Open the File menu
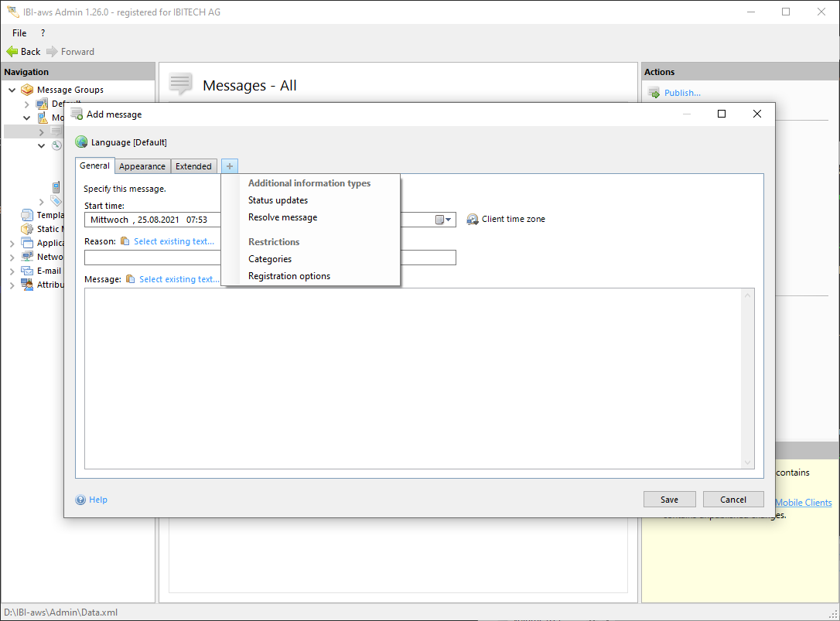The image size is (840, 621). pos(19,33)
